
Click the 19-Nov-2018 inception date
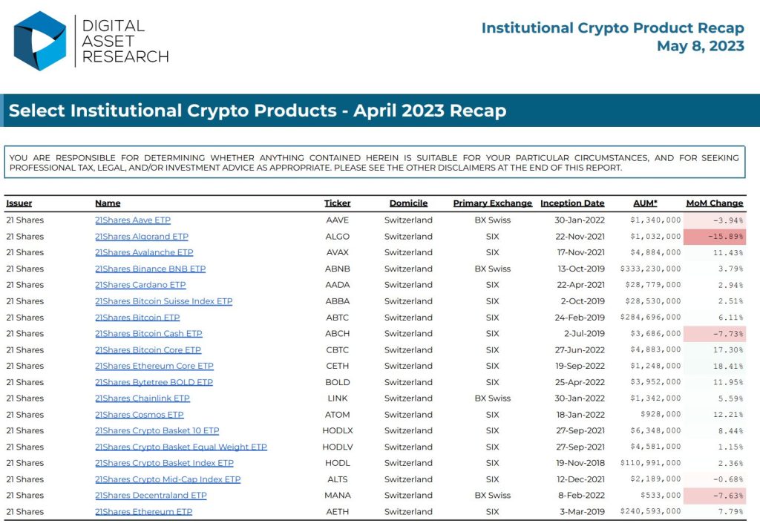point(580,463)
